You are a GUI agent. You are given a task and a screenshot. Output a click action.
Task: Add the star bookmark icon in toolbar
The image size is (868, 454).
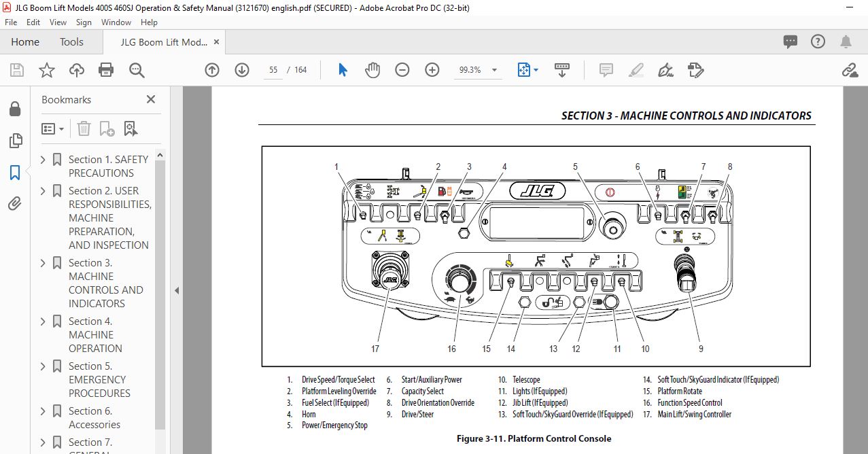(46, 70)
